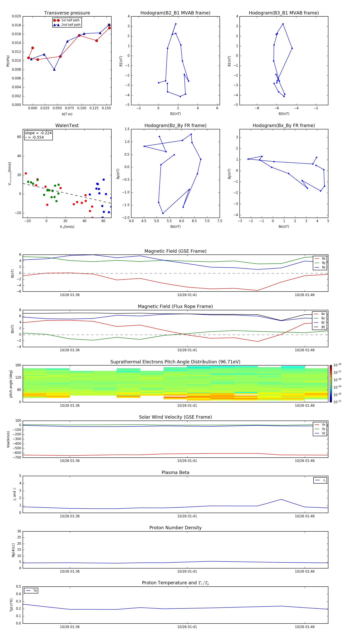This screenshot has height=644, width=351.
Task: Select the By' entry in flux rope legend
Action: pos(320,318)
